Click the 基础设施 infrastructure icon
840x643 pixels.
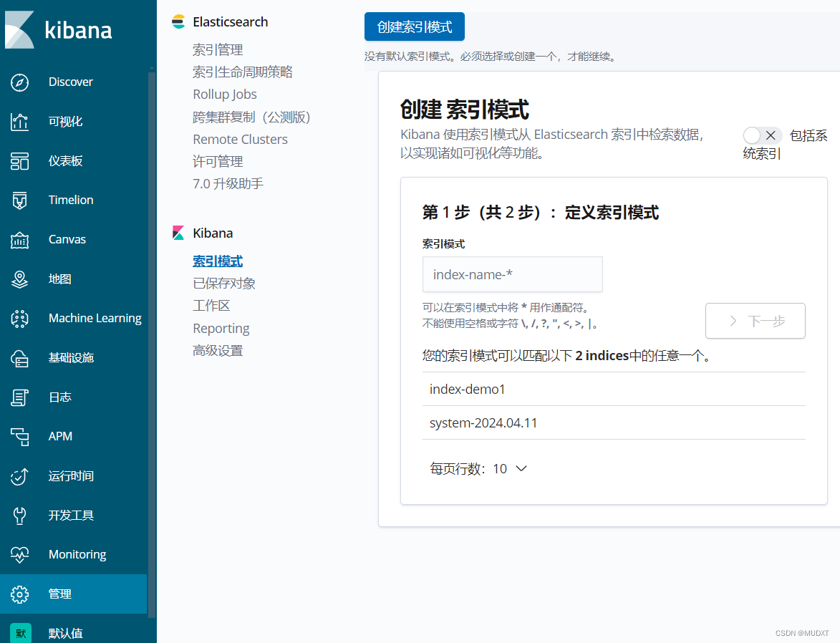[x=20, y=358]
